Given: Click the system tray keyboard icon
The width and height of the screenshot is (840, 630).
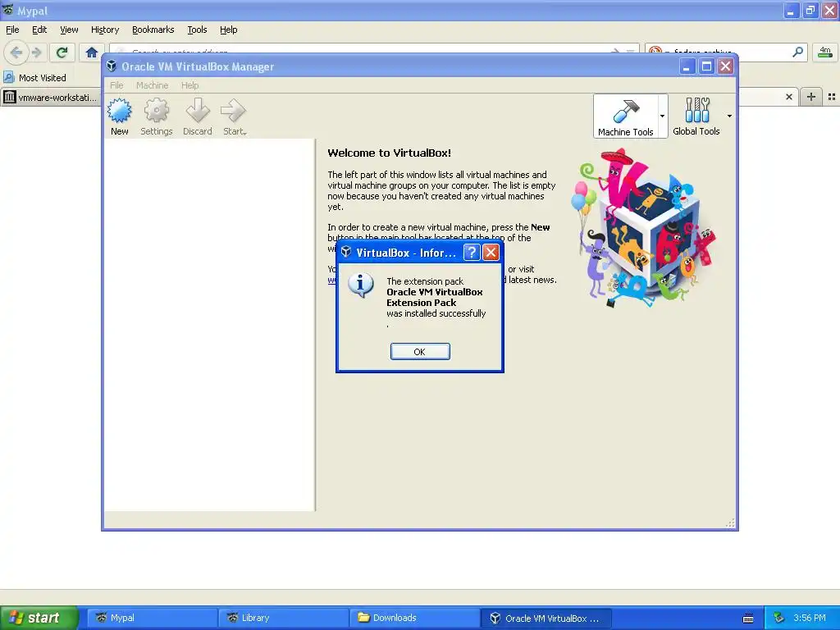Looking at the screenshot, I should 748,619.
